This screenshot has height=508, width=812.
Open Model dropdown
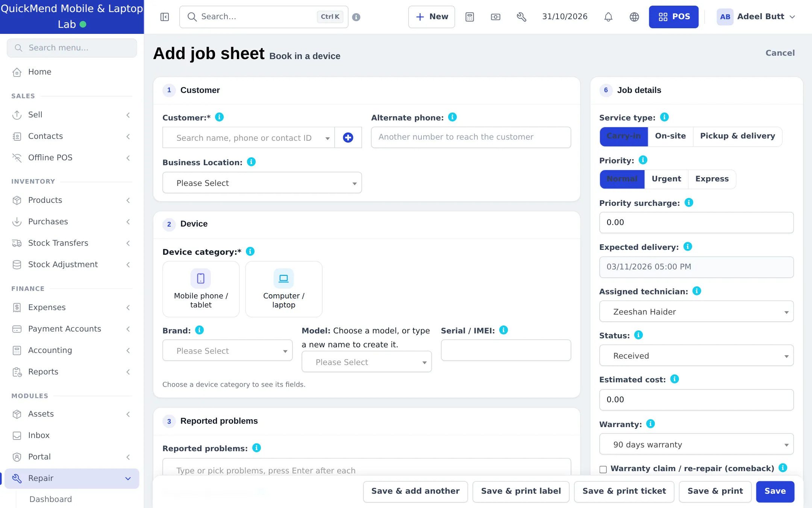(367, 362)
